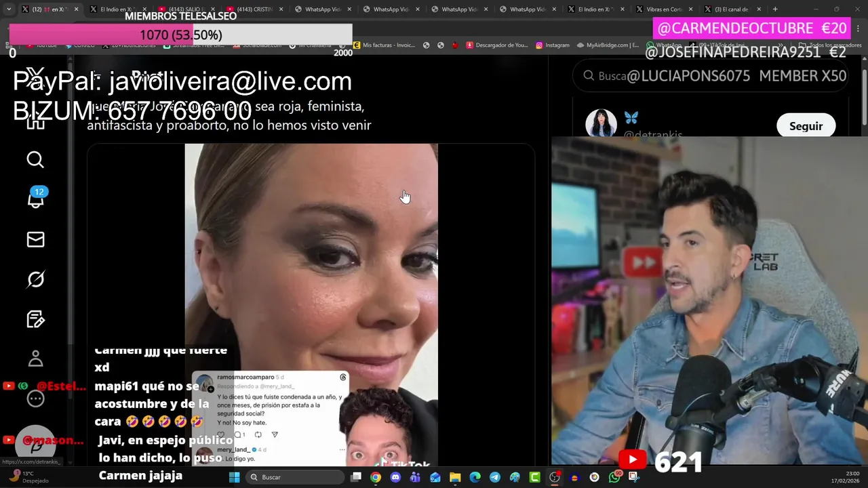Play the embedded TikTok video in the post
The height and width of the screenshot is (488, 868).
[x=311, y=305]
